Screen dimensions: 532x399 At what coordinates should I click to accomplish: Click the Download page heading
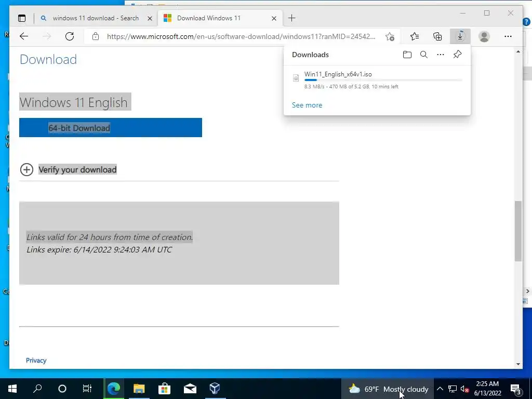tap(48, 59)
